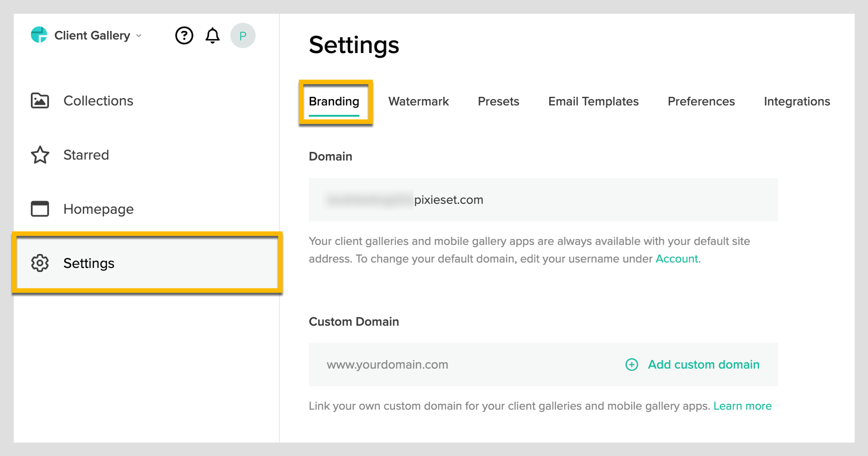Screen dimensions: 868x456
Task: Click the Starred star icon
Action: [x=40, y=155]
